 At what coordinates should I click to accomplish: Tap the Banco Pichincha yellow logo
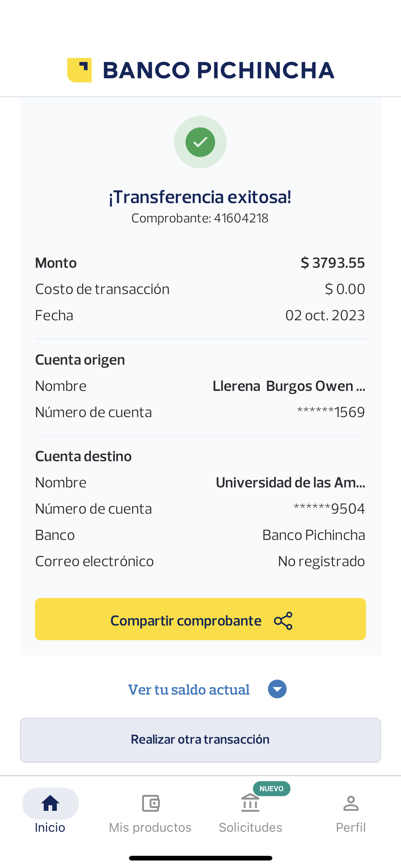pos(80,70)
